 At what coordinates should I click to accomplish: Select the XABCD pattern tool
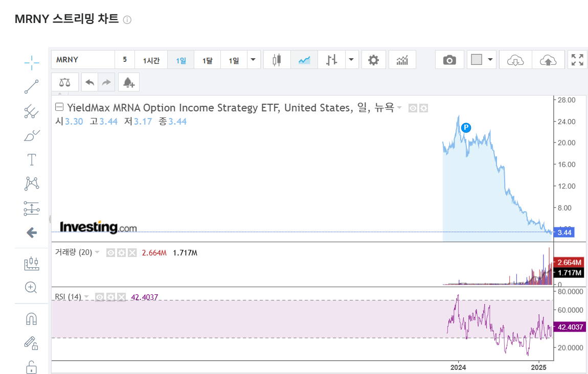pos(32,183)
